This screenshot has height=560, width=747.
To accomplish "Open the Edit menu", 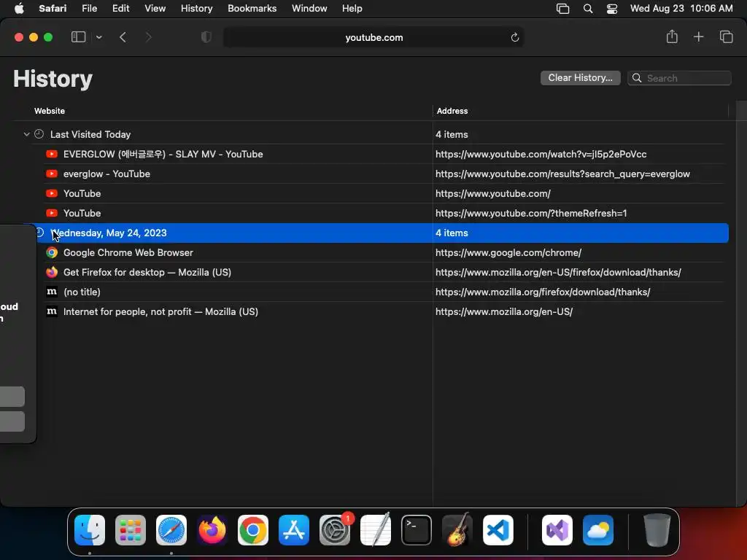I will [120, 9].
